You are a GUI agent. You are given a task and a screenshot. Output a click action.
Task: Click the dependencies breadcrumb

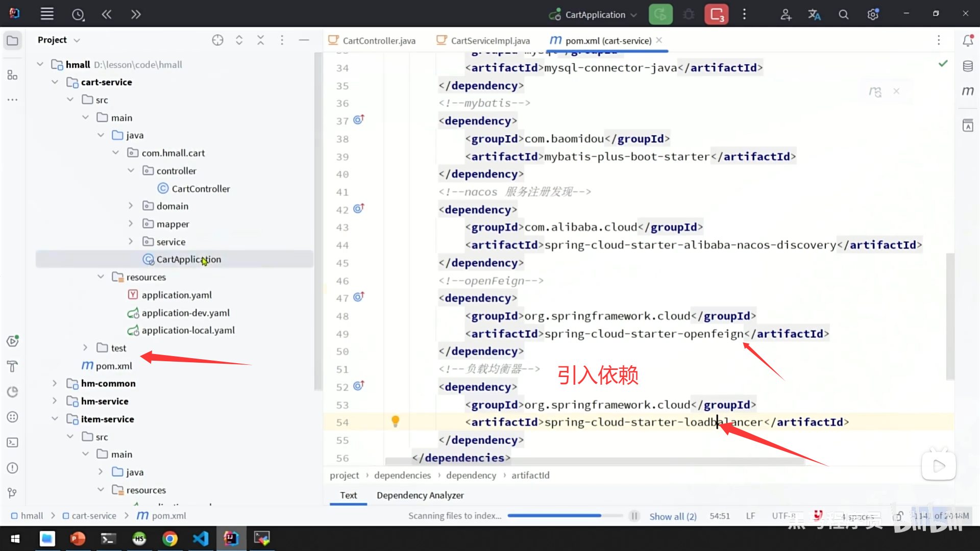click(x=402, y=475)
